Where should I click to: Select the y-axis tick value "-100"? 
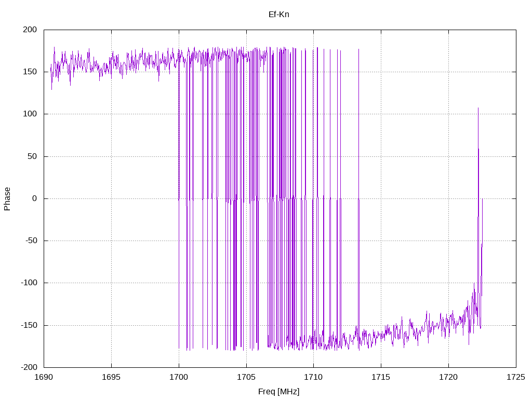(29, 283)
